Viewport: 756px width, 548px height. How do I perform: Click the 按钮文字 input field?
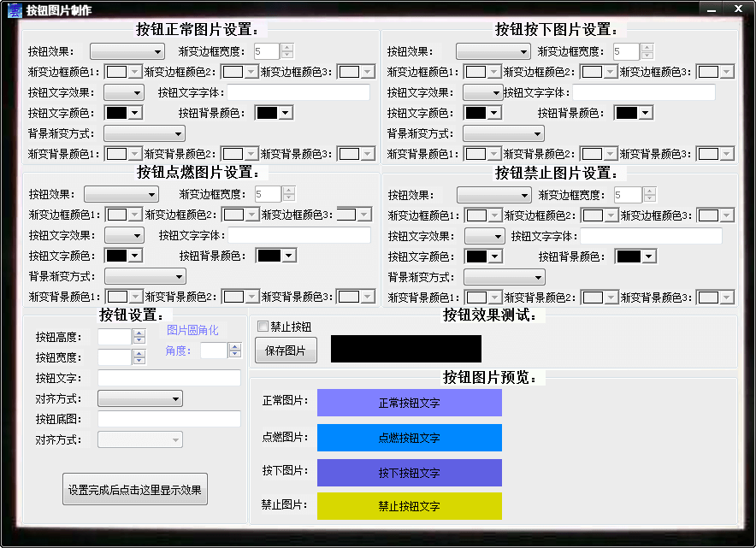click(168, 377)
